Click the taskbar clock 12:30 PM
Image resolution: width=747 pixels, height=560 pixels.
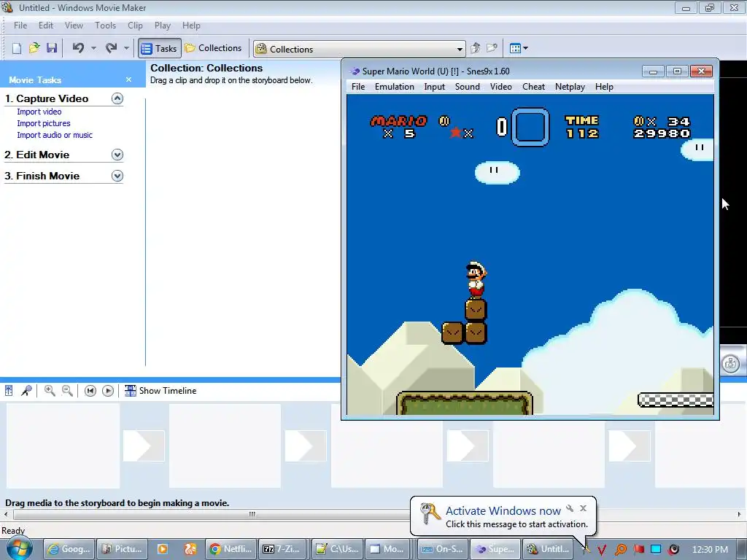tap(710, 549)
